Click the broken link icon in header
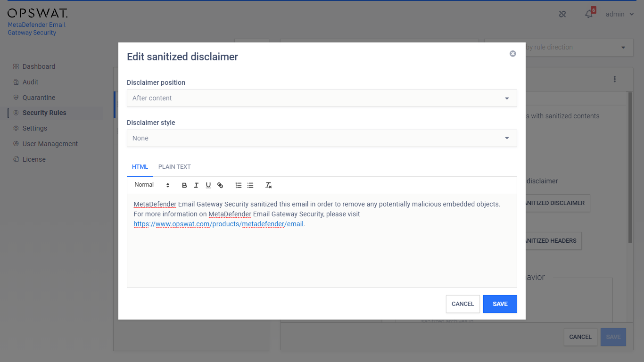 [x=562, y=14]
